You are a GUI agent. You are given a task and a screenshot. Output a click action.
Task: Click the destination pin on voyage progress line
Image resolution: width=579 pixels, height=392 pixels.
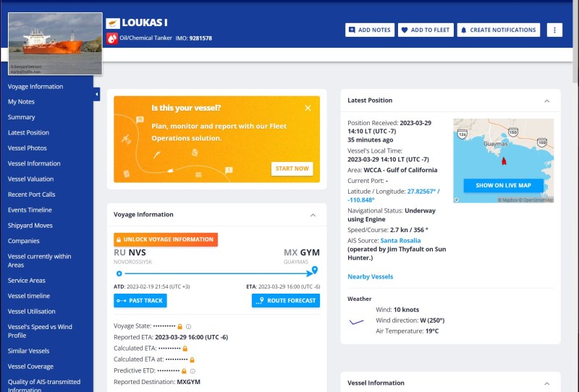pos(315,270)
